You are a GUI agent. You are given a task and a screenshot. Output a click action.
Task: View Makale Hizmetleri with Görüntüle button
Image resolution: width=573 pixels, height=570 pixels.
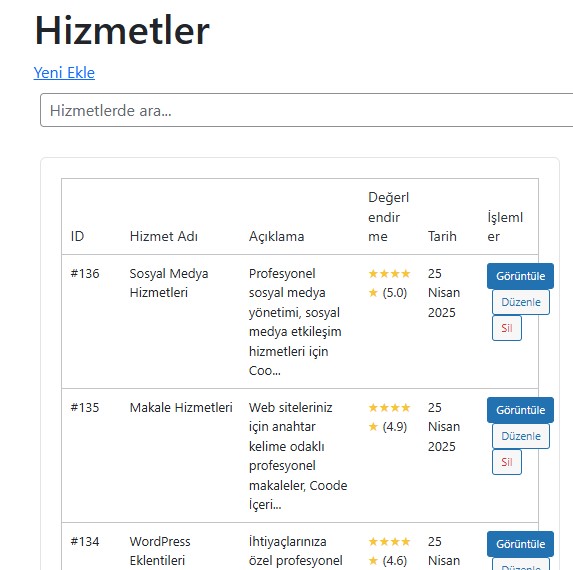(x=520, y=410)
